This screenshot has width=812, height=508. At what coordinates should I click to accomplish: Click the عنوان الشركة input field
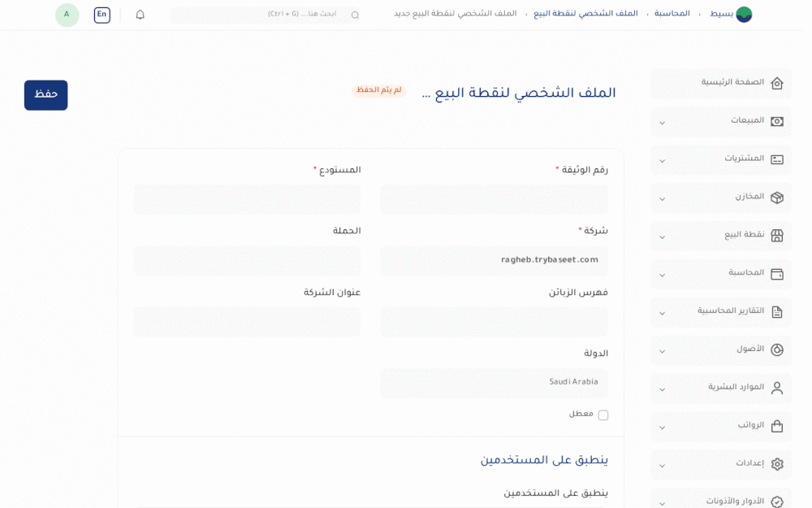[x=247, y=322]
